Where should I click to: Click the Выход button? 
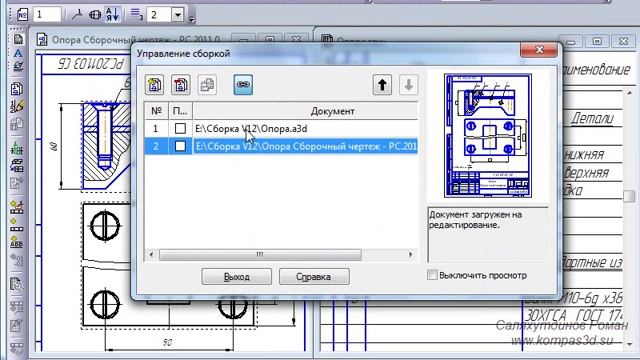pos(236,277)
